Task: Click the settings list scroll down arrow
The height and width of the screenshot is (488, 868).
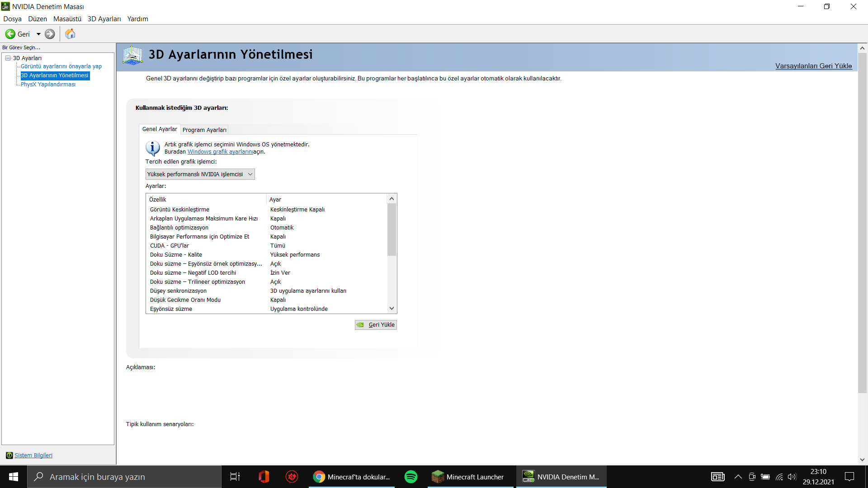Action: (392, 308)
